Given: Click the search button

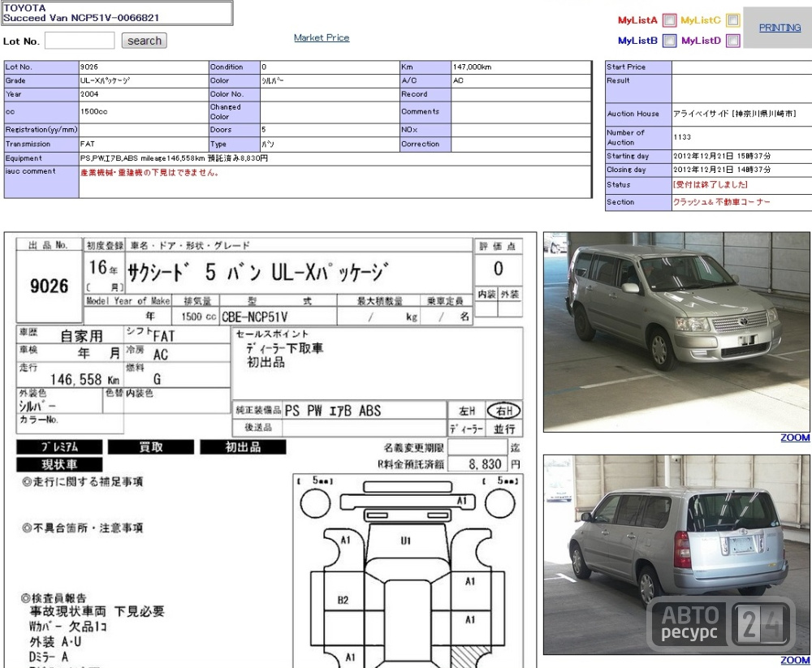Looking at the screenshot, I should 144,41.
